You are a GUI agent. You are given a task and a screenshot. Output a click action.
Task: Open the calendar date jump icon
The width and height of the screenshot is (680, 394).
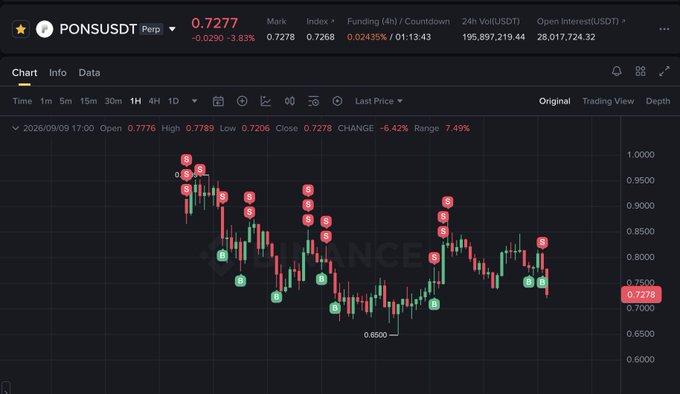coord(218,101)
